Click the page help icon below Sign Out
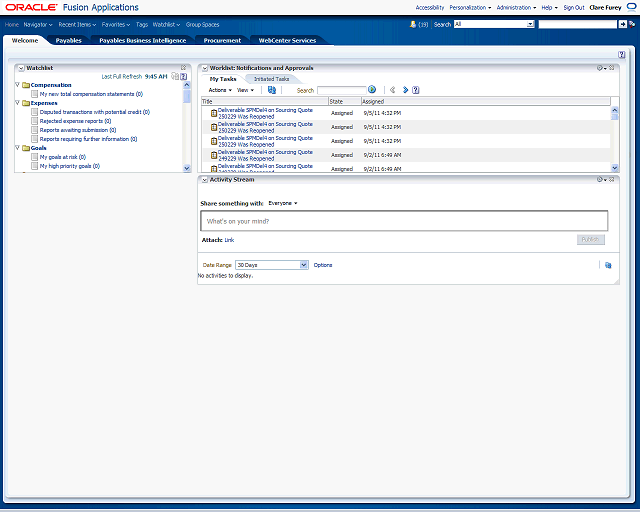 622,55
